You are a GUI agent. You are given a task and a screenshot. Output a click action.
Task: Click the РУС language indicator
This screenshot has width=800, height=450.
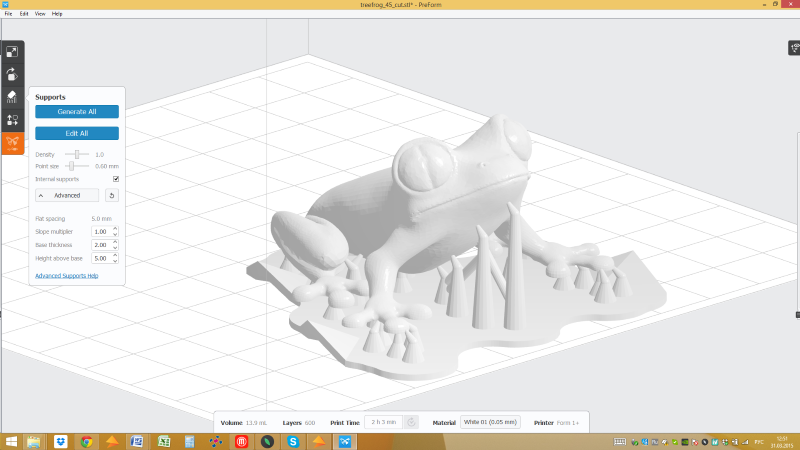(759, 442)
